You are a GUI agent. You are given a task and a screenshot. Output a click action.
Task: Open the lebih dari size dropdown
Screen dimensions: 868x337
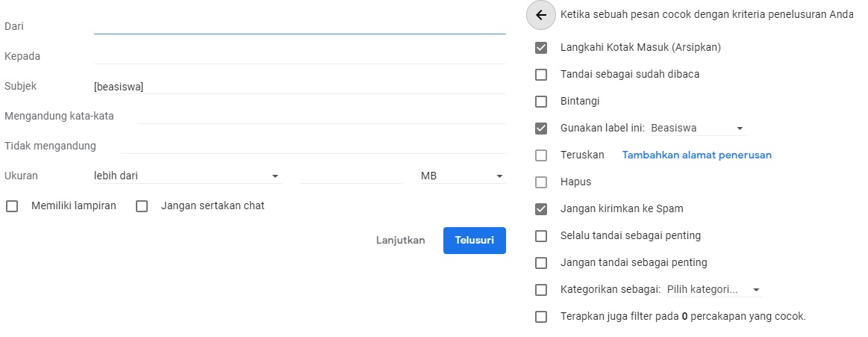(x=187, y=176)
